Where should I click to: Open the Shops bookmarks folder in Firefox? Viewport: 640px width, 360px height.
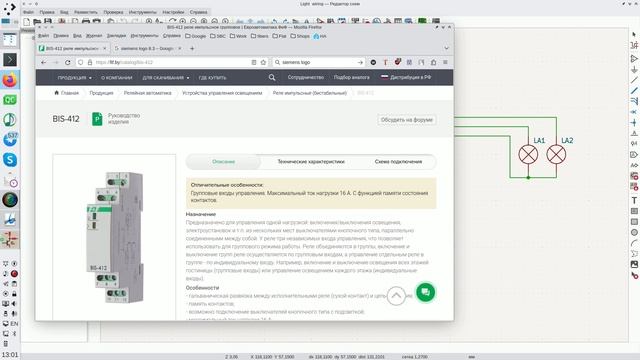pyautogui.click(x=300, y=36)
